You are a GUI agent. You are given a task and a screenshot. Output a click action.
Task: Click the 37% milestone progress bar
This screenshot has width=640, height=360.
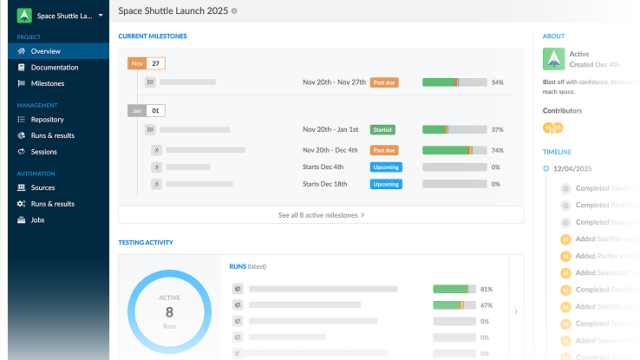(454, 130)
